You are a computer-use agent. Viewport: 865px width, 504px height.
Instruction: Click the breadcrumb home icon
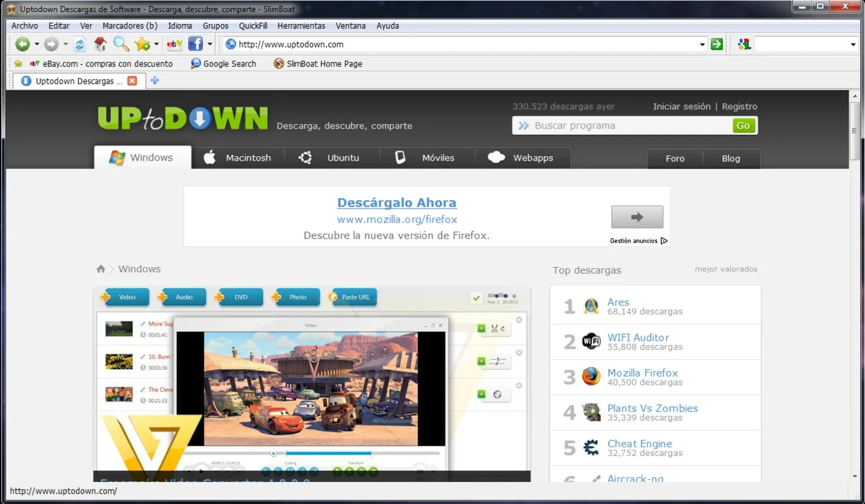101,269
